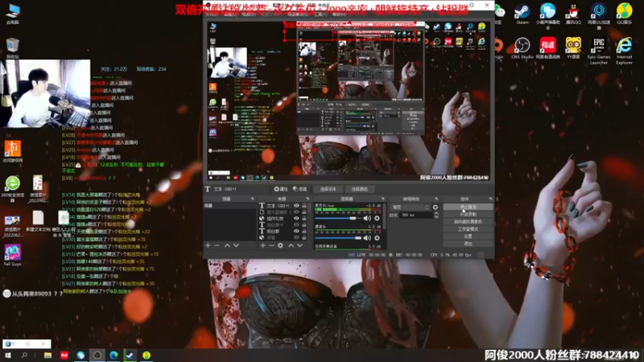
Task: Add a new scene with plus icon
Action: point(208,245)
